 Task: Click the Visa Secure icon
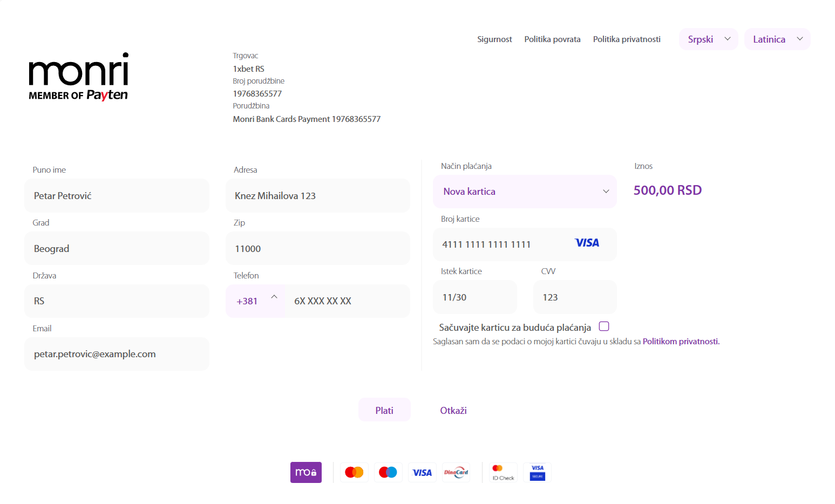click(537, 472)
